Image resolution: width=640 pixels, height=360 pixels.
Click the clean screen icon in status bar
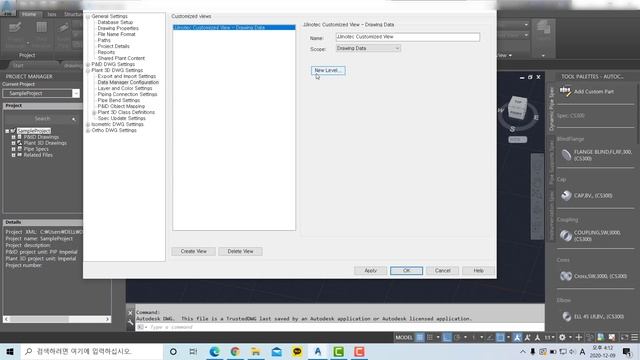(624, 337)
